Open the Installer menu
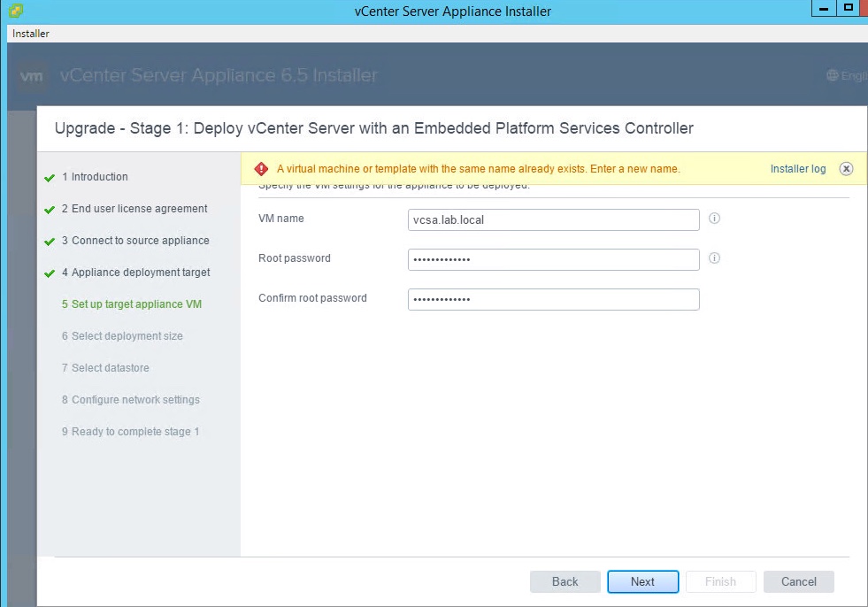 [x=31, y=34]
